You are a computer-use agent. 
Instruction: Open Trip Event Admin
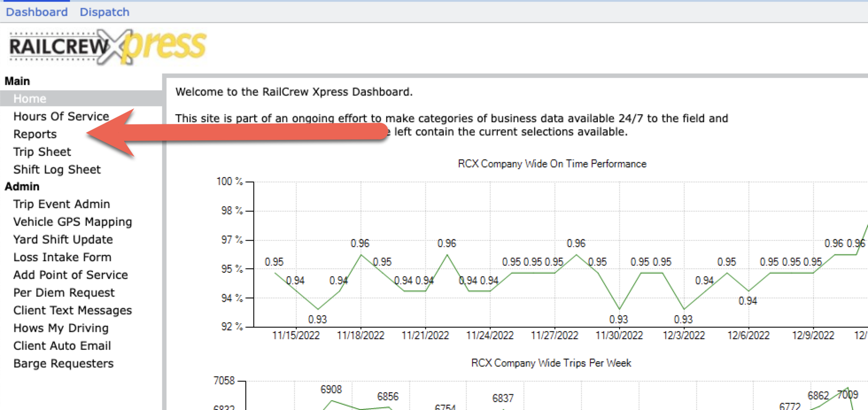click(62, 204)
